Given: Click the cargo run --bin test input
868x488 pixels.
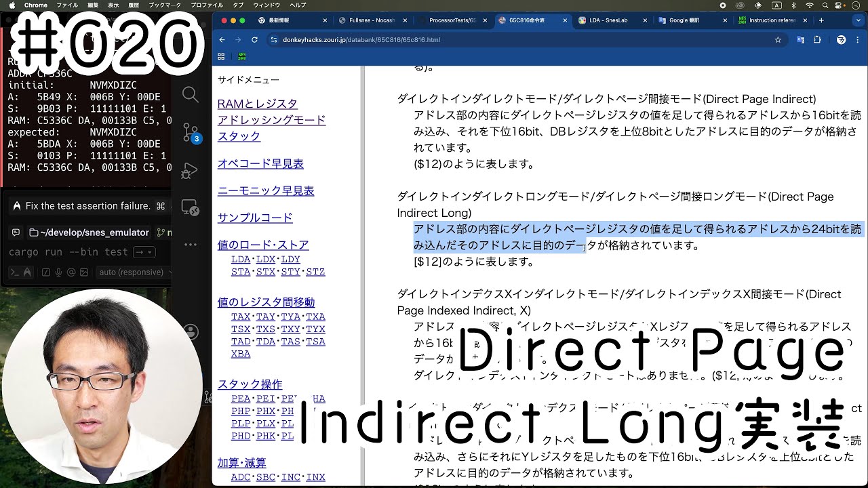Looking at the screenshot, I should pos(68,252).
